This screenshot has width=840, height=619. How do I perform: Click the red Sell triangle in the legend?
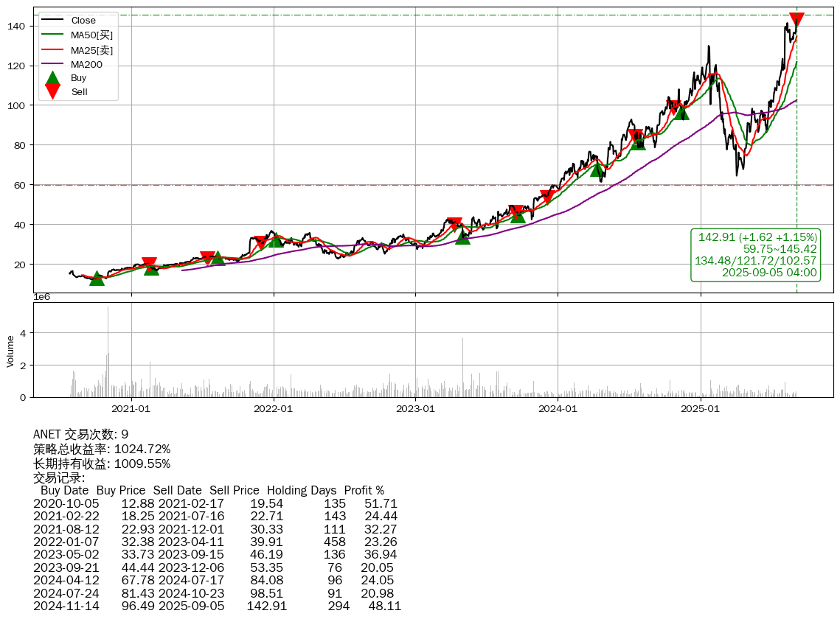click(52, 91)
